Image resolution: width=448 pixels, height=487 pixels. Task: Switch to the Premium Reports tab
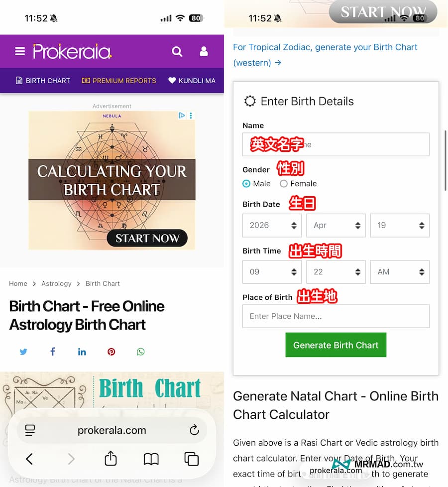click(x=119, y=81)
